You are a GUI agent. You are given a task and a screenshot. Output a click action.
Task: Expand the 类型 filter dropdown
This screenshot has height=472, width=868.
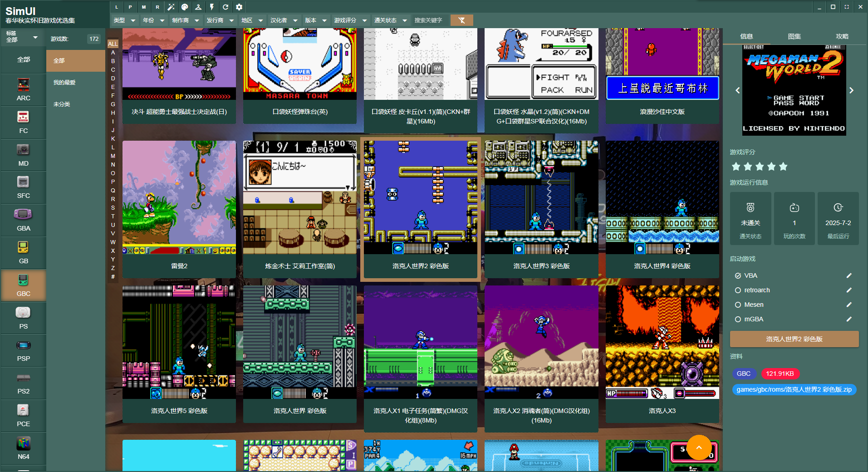[x=125, y=20]
